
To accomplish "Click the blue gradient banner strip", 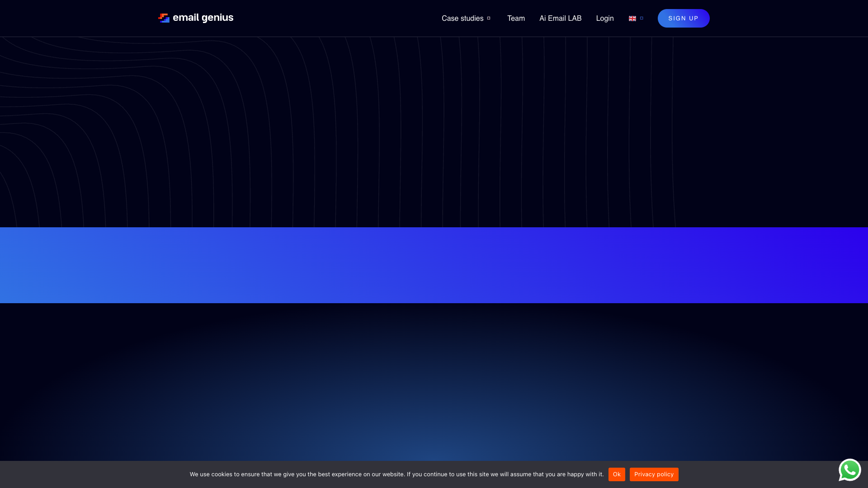I will click(x=434, y=265).
